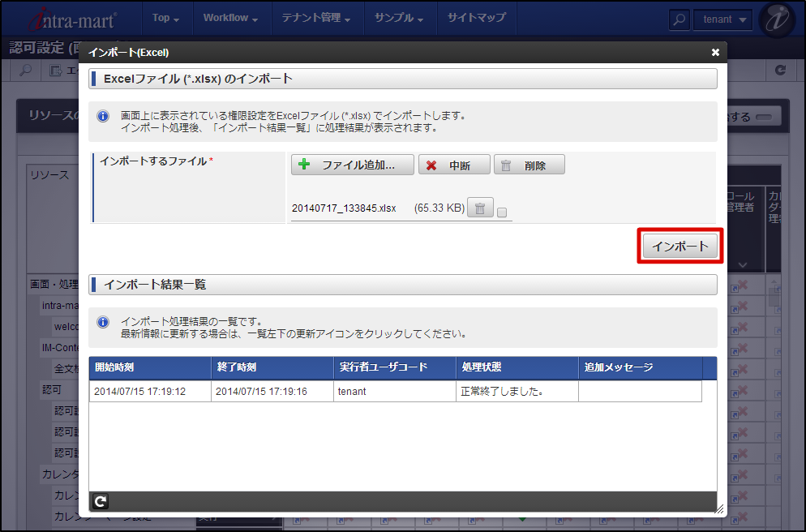Click the info icon above the import result list

pos(103,321)
